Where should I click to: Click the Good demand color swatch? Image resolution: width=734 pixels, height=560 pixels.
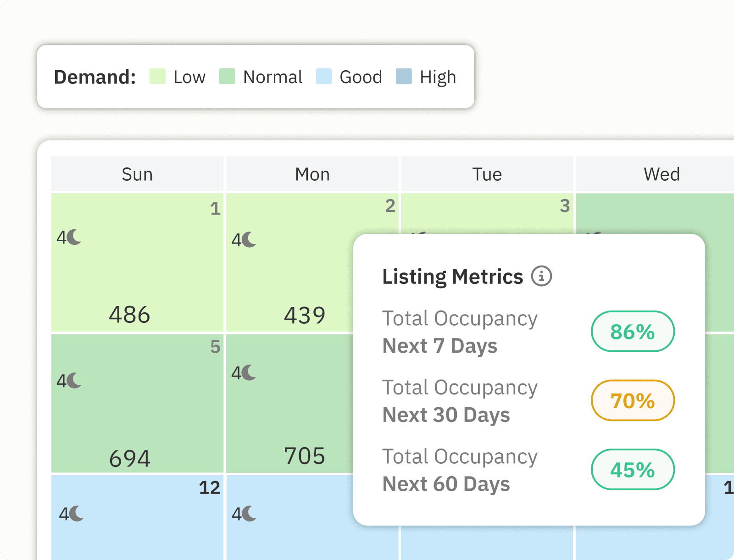[x=324, y=77]
